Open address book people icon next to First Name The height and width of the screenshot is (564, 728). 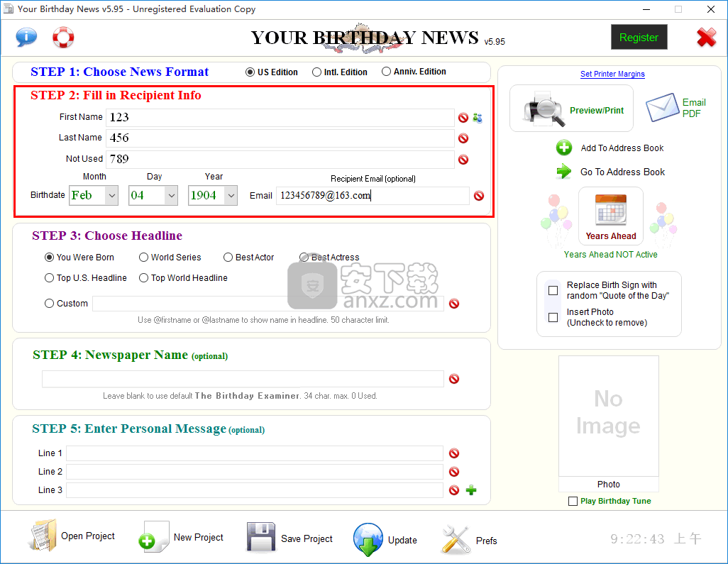(x=478, y=118)
